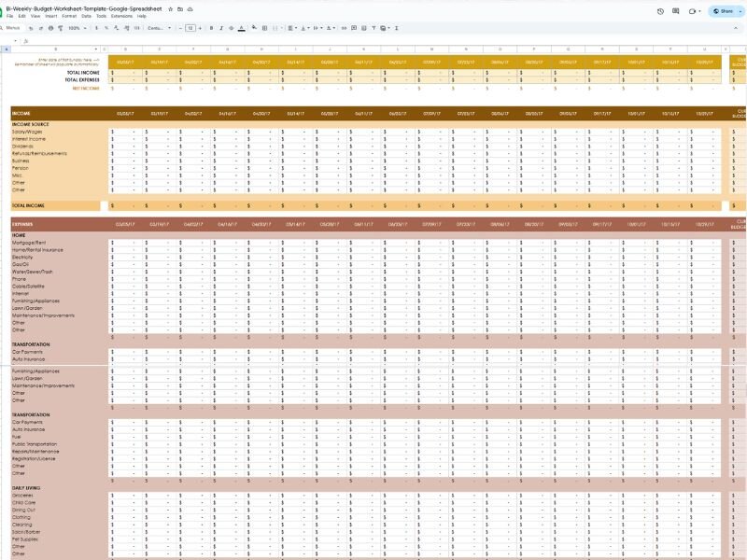Open the View menu
The height and width of the screenshot is (560, 747).
pos(35,16)
